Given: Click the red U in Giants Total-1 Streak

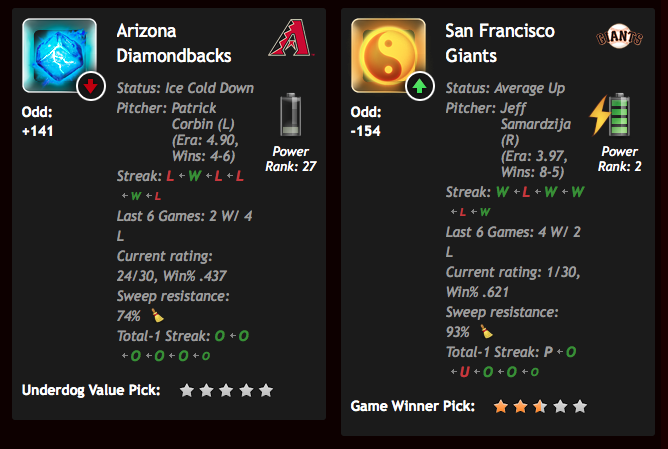Looking at the screenshot, I should click(x=464, y=372).
